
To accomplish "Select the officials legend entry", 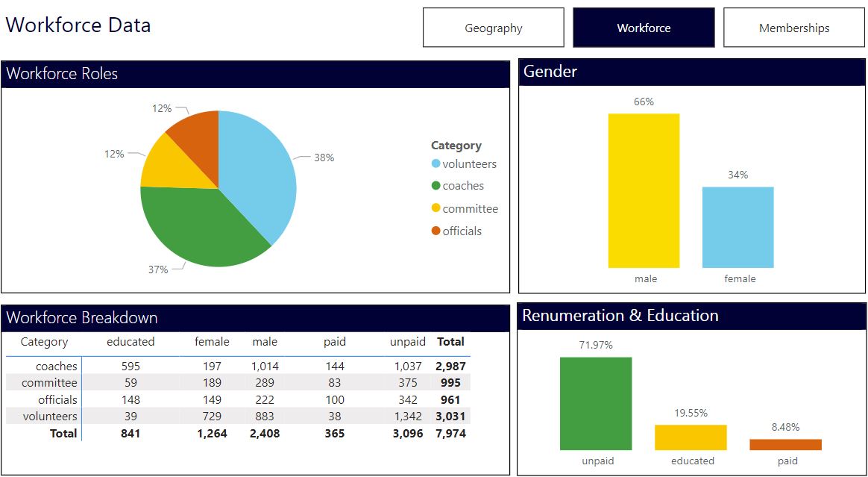I will click(x=462, y=231).
